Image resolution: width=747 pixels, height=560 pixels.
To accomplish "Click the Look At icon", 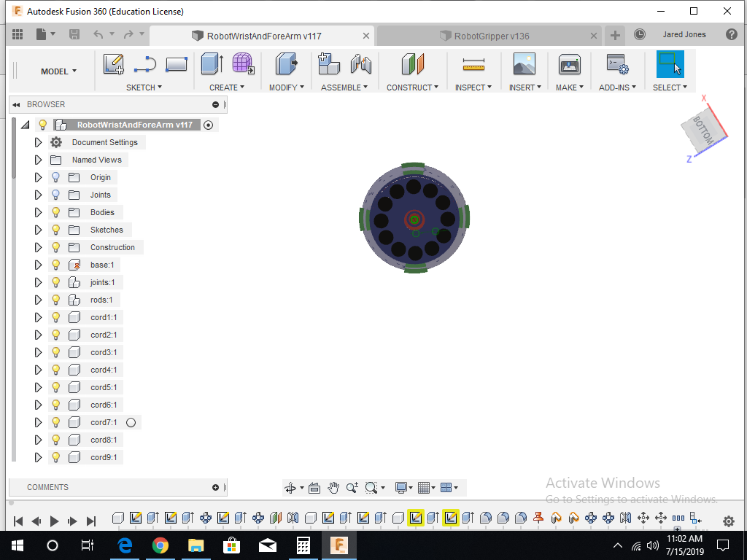I will click(x=314, y=488).
